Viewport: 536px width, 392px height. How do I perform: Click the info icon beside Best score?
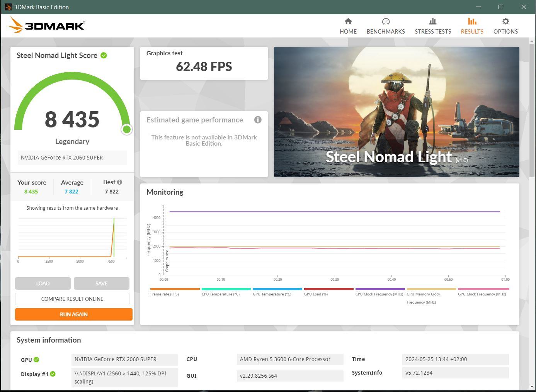click(x=119, y=182)
